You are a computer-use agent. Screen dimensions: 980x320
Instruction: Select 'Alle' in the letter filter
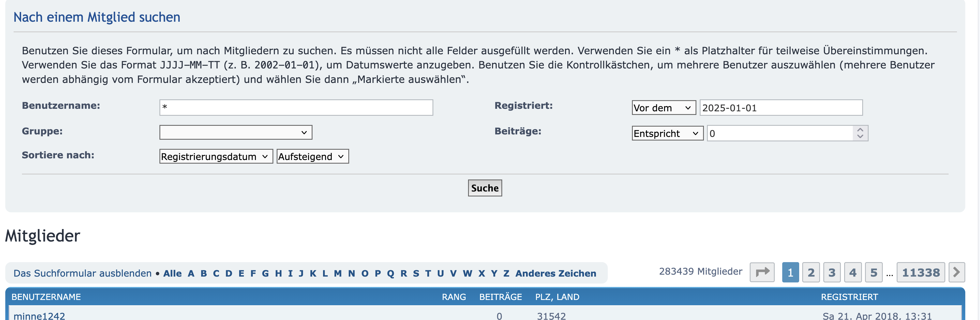(x=172, y=274)
